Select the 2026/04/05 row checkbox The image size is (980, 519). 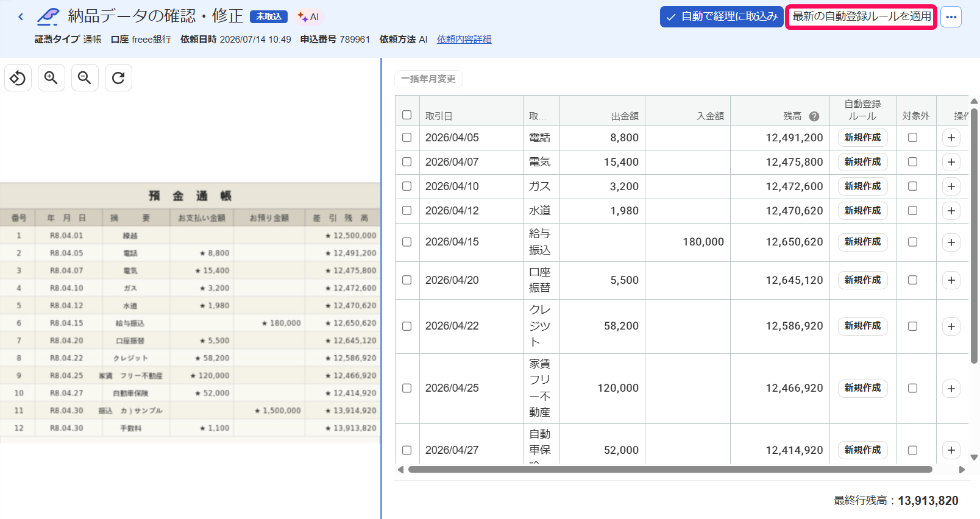pyautogui.click(x=407, y=138)
